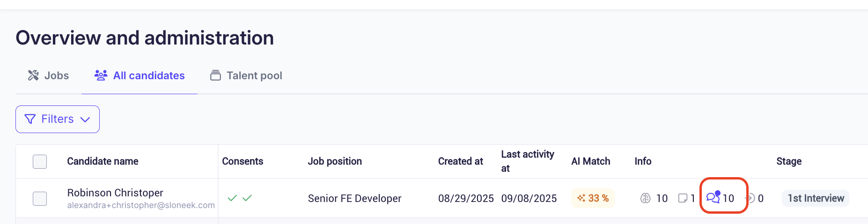Viewport: 868px width, 224px height.
Task: Click the Senior FE Developer job position
Action: pos(354,198)
